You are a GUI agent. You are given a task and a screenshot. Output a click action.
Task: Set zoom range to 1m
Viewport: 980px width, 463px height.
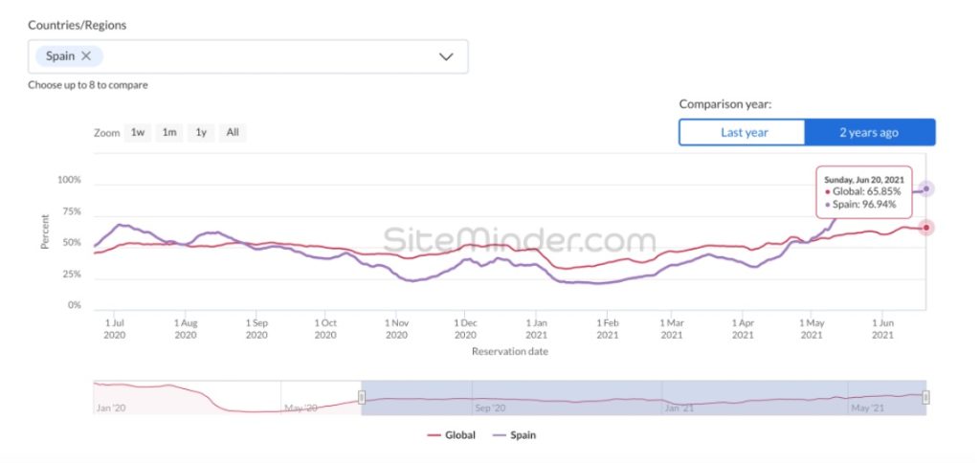coord(169,133)
